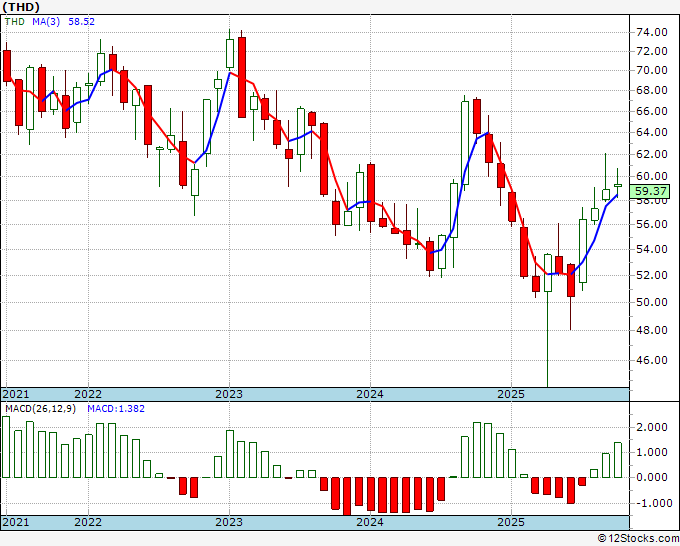Click the moving average value 58.52
The width and height of the screenshot is (680, 546).
point(82,21)
